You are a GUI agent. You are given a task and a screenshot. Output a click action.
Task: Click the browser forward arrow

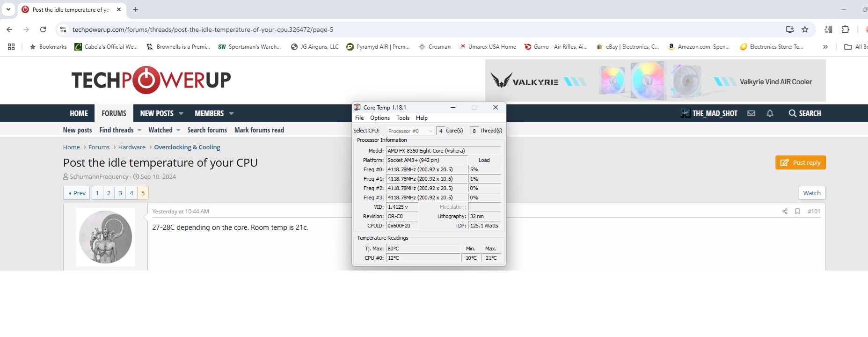tap(26, 29)
